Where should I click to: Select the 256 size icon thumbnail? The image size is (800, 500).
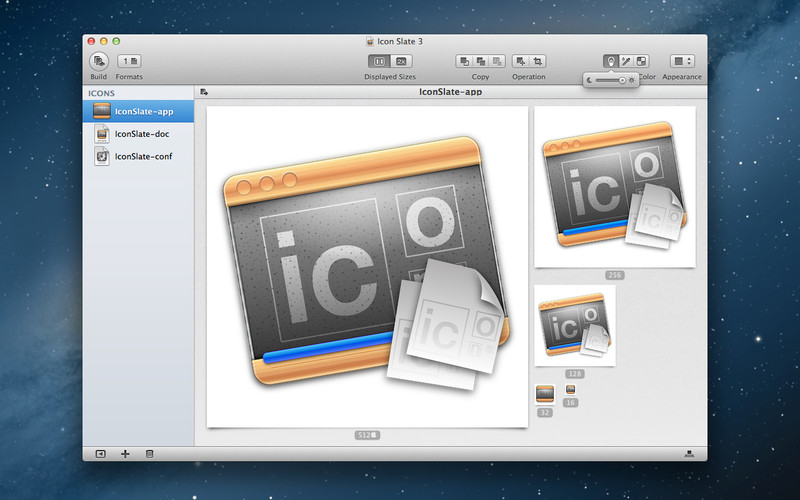[x=614, y=187]
